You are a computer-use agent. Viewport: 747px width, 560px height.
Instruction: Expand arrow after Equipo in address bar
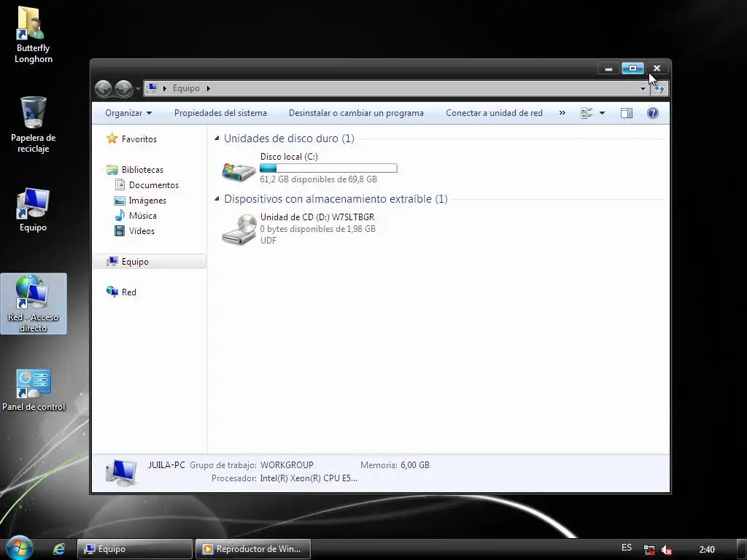[208, 88]
